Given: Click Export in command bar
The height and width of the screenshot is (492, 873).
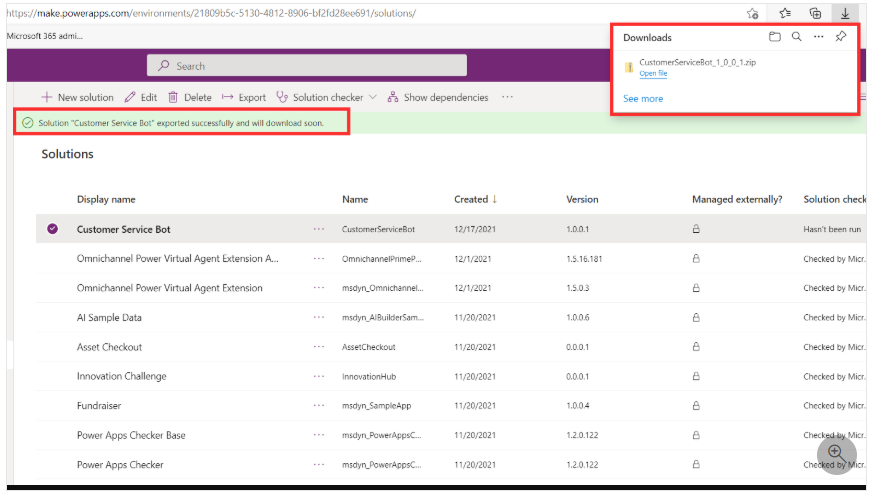Looking at the screenshot, I should tap(244, 97).
